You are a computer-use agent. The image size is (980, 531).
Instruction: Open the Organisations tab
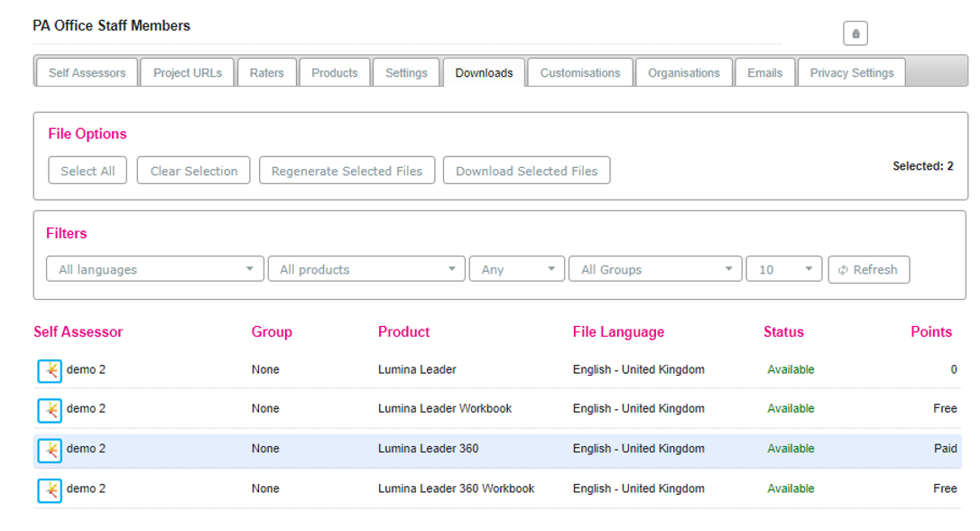[x=684, y=72]
